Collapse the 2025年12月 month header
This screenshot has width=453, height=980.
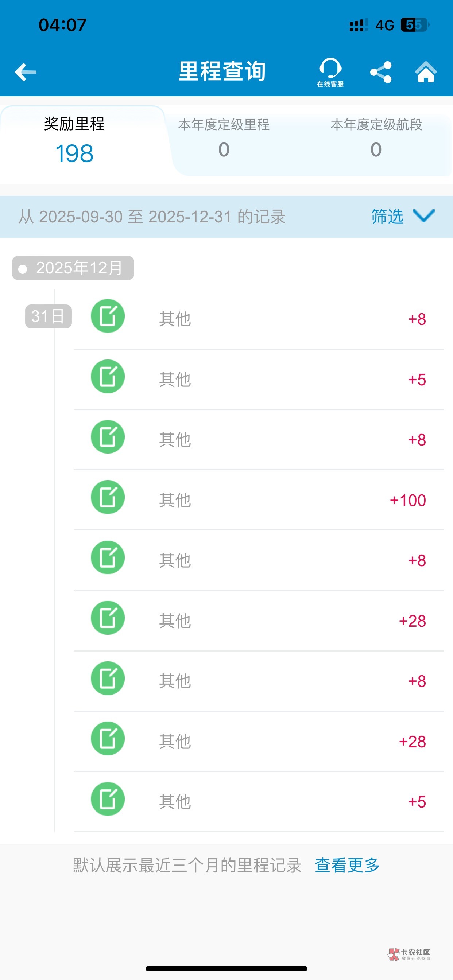(73, 268)
